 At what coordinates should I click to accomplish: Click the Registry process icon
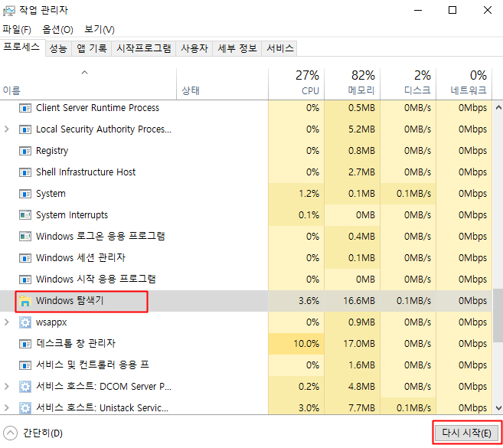[x=25, y=151]
